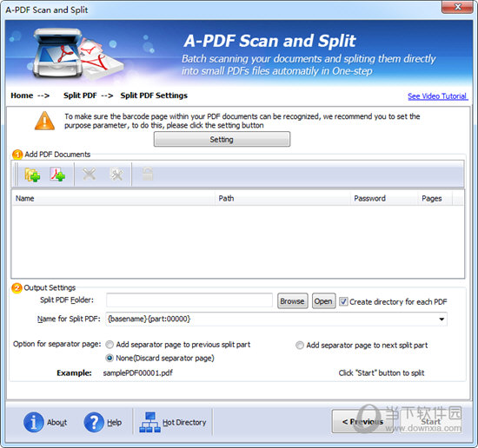Click the Split PDF Folder input field
The image size is (478, 448).
[x=189, y=300]
